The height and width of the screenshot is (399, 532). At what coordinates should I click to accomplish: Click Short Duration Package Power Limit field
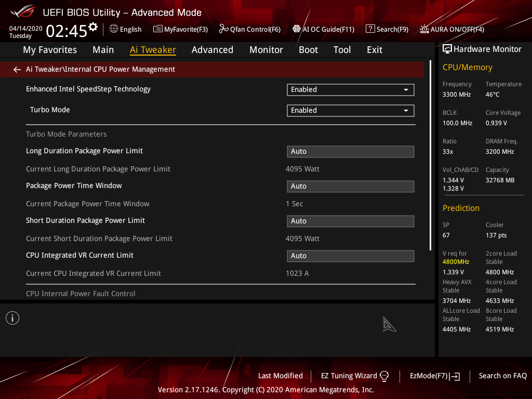click(351, 221)
